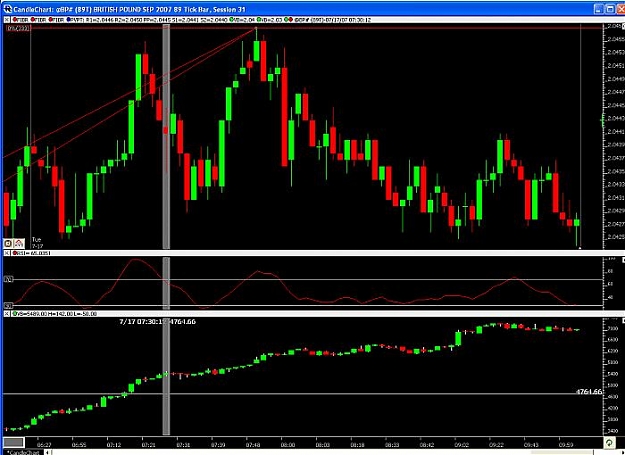
Task: Click the gray time-axis scroll box
Action: (x=14, y=442)
